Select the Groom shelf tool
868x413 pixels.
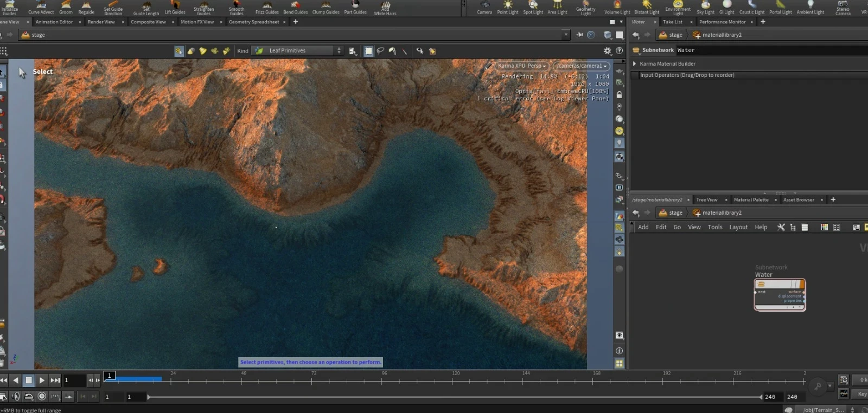(x=66, y=7)
